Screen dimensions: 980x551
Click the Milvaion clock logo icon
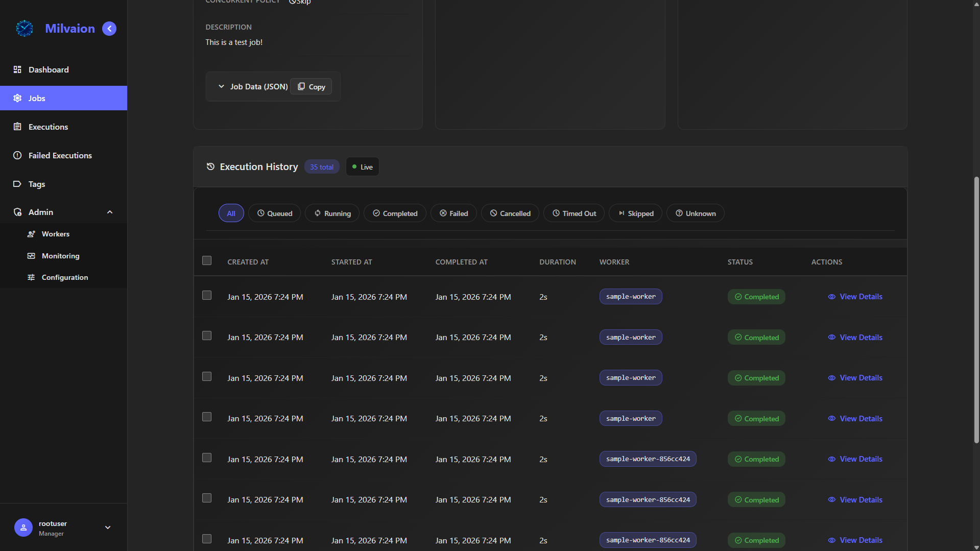point(24,29)
